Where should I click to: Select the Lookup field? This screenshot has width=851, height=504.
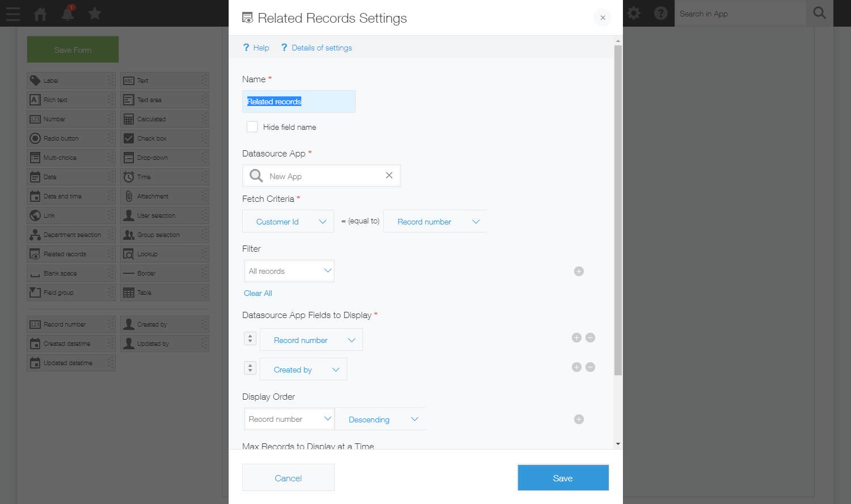pyautogui.click(x=165, y=254)
